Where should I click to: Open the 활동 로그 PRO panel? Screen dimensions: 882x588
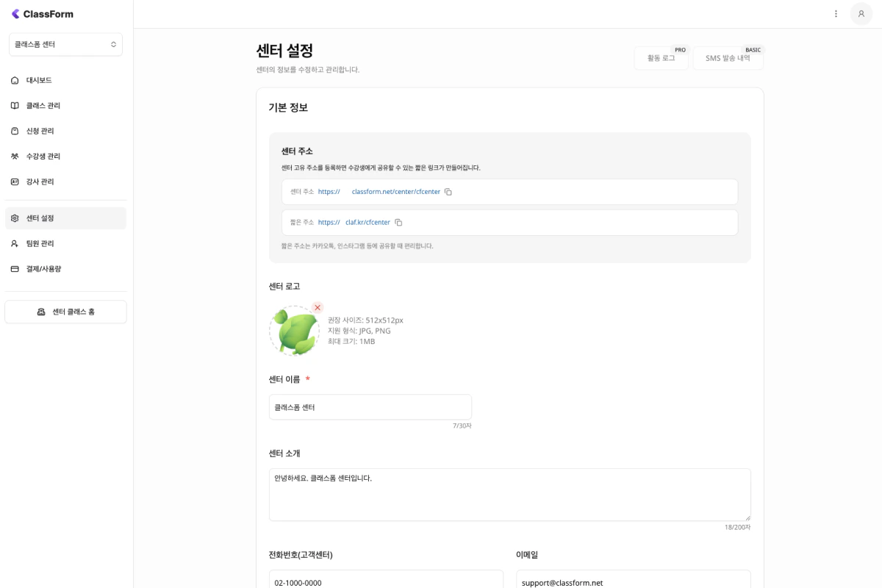coord(661,58)
